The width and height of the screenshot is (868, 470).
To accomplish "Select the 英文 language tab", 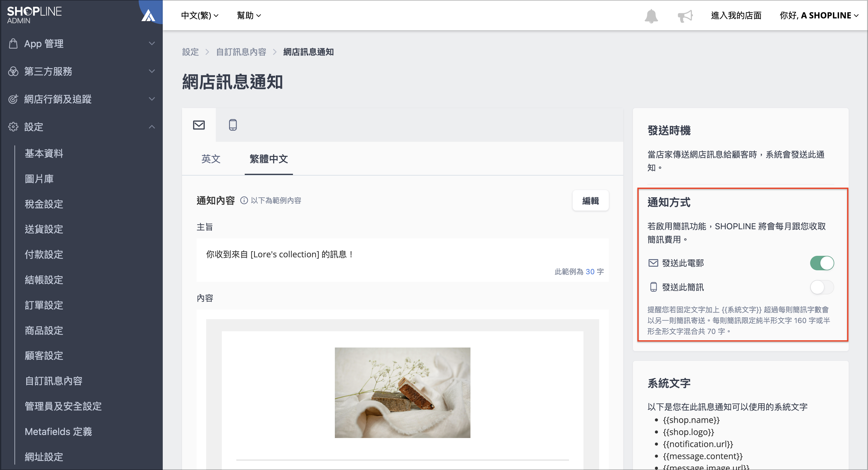I will click(x=211, y=159).
